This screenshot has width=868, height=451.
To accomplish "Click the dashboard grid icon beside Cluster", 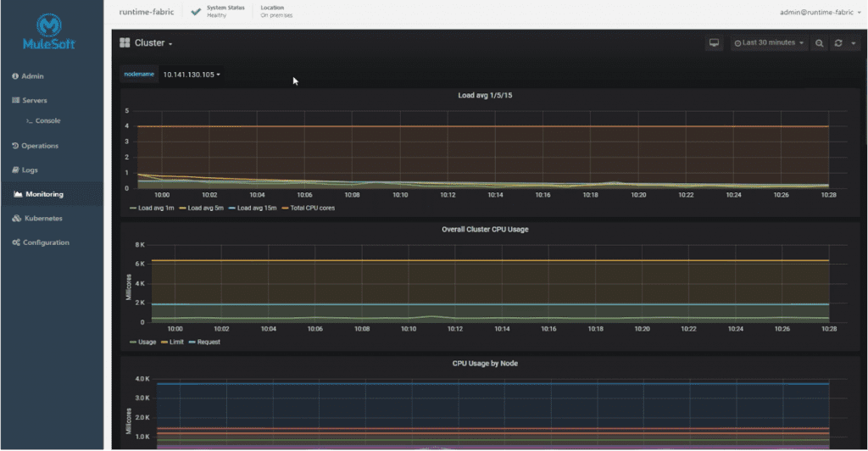I will (125, 42).
